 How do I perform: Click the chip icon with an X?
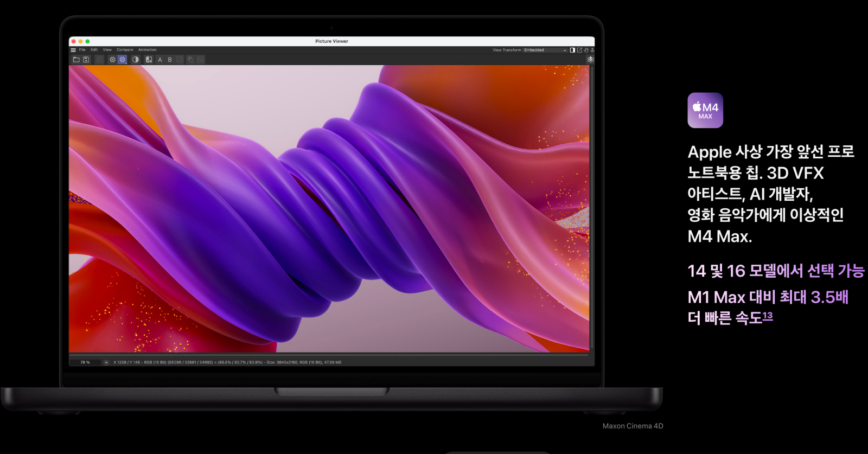point(112,60)
